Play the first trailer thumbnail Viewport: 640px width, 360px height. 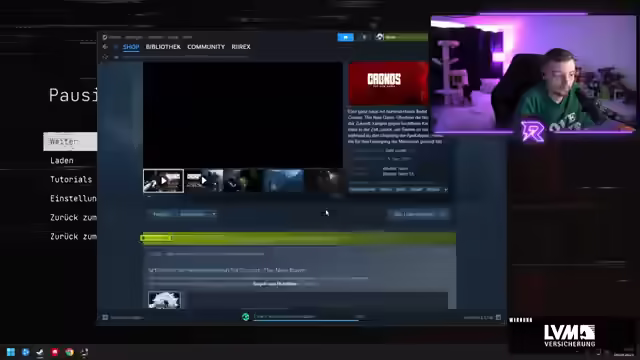(163, 180)
